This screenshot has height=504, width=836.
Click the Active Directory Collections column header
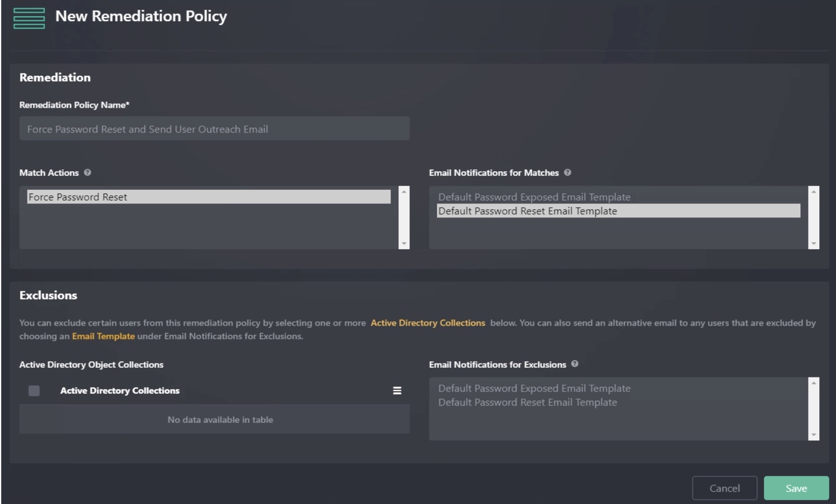[x=120, y=390]
